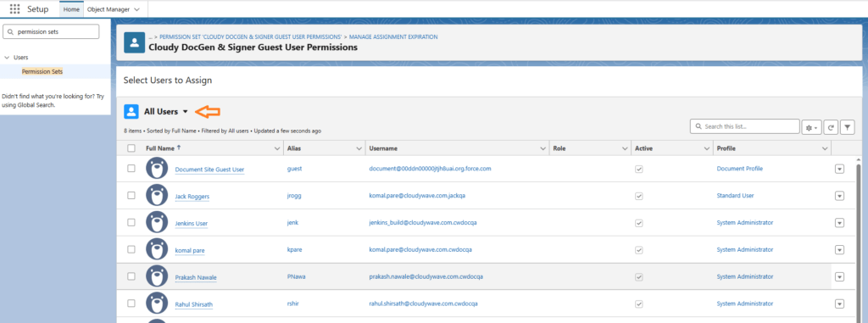Open row actions for Document Site Guest User
This screenshot has width=868, height=323.
click(839, 169)
